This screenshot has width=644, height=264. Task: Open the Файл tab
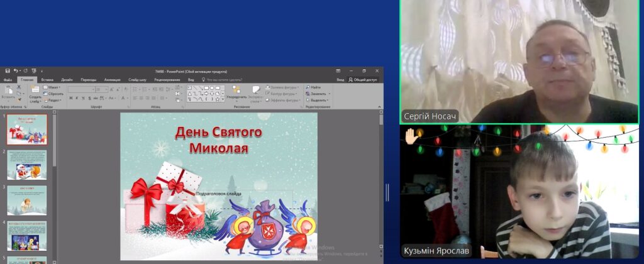click(x=8, y=80)
